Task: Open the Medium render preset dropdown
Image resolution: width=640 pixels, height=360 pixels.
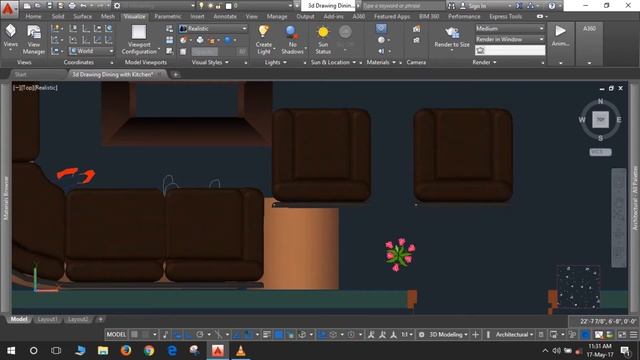Action: (510, 29)
